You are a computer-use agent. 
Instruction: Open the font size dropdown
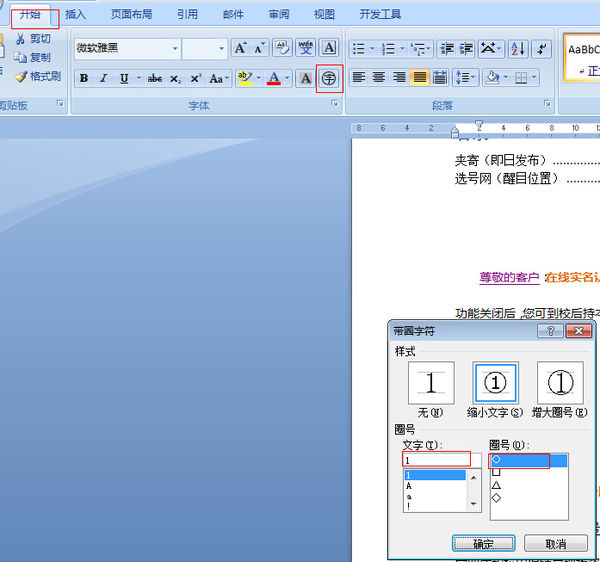pyautogui.click(x=222, y=48)
